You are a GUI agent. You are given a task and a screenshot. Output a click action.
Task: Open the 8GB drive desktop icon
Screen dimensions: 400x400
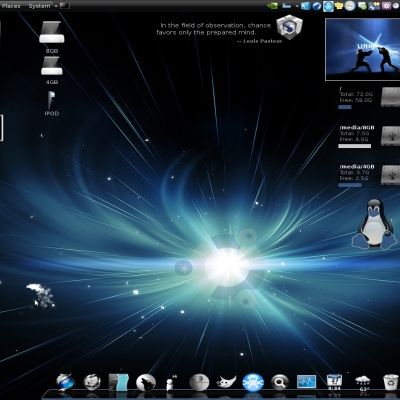(x=52, y=37)
